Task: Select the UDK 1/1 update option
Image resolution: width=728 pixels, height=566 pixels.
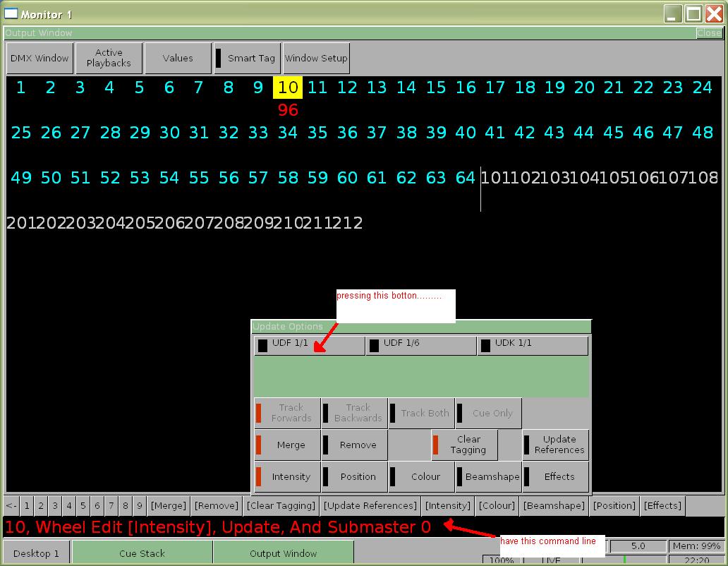Action: tap(532, 345)
